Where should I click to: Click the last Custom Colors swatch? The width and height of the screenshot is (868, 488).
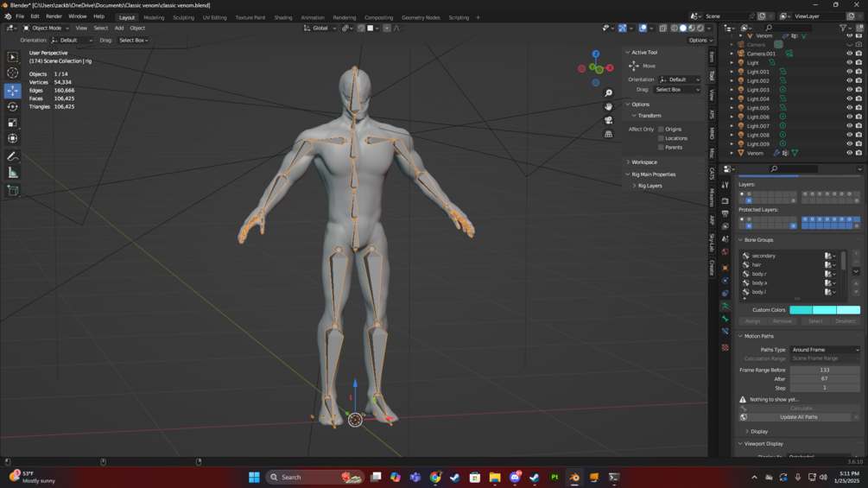(x=849, y=310)
